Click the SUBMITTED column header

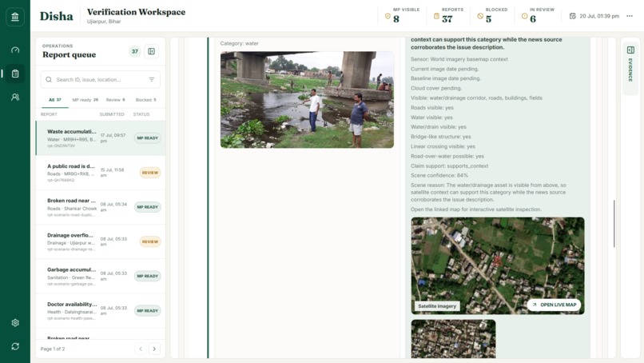(112, 114)
